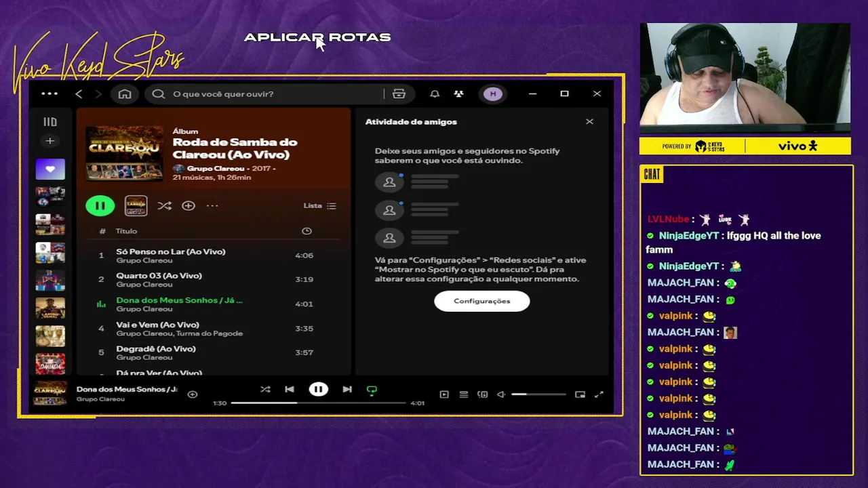Open artist link 'Grupo Clareou' in album header
Viewport: 868px width, 488px height.
[216, 168]
